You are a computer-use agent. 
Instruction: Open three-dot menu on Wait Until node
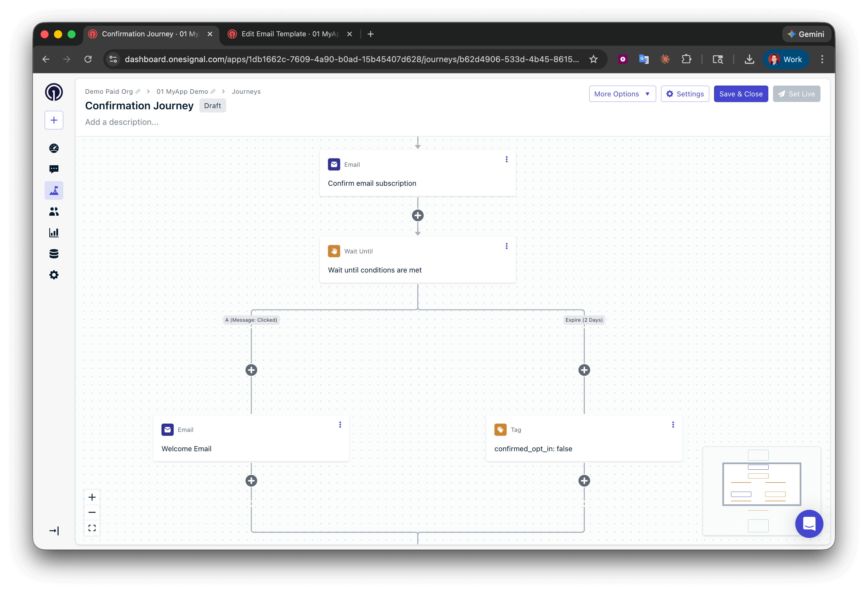506,246
